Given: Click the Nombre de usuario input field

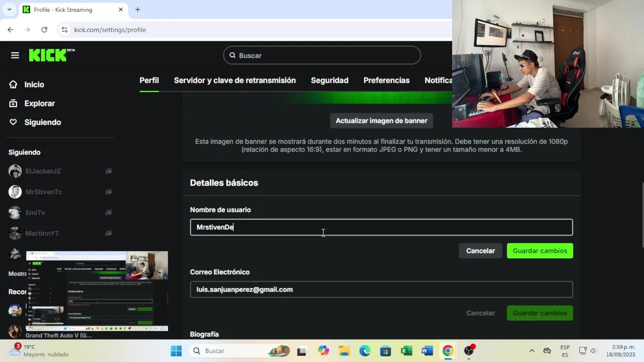Looking at the screenshot, I should click(x=381, y=227).
